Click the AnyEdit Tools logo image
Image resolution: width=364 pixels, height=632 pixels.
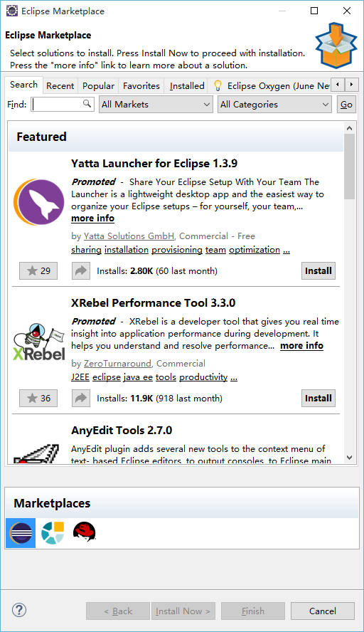coord(36,453)
